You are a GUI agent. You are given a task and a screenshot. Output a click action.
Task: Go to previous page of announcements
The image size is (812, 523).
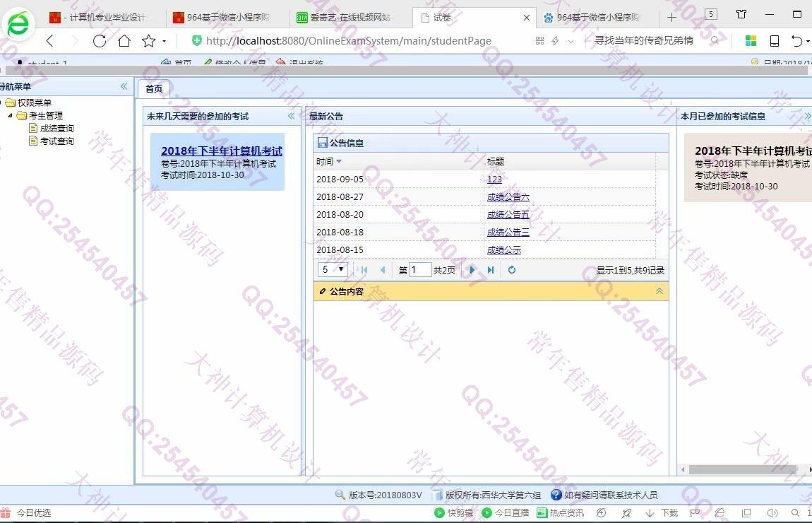pyautogui.click(x=383, y=269)
